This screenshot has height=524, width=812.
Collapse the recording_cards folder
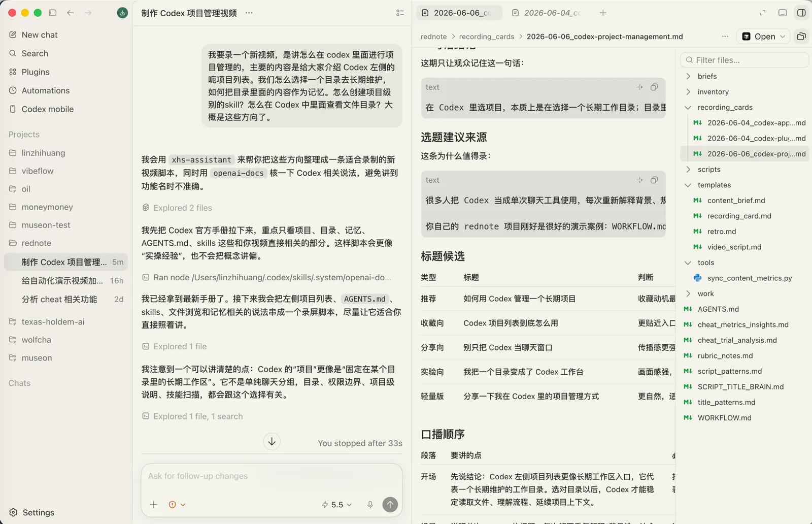(x=744, y=107)
